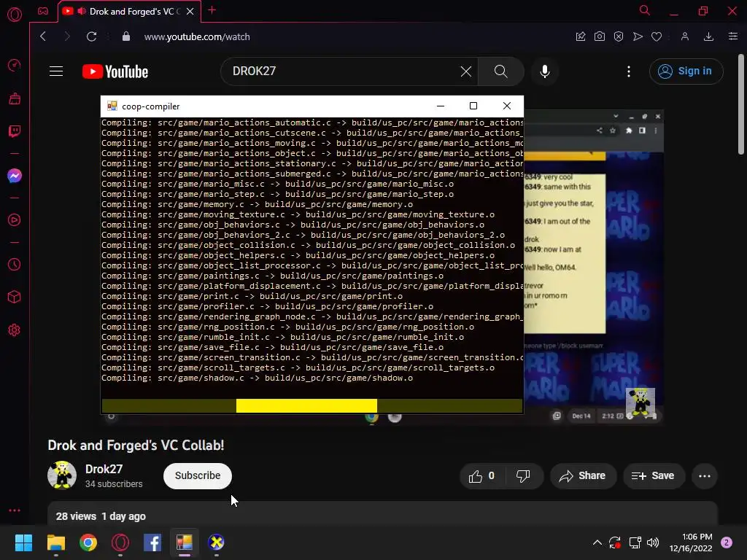
Task: Click the video title Drok and Forged's VC Collab!
Action: (x=136, y=446)
